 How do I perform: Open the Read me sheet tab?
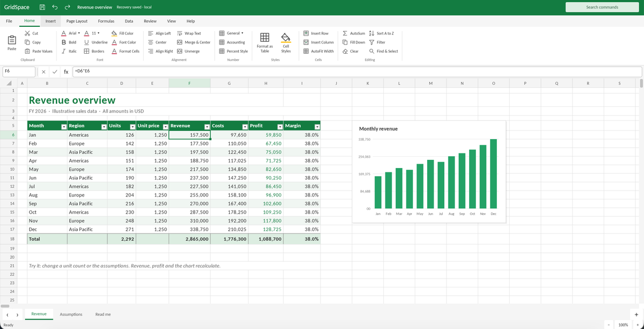click(103, 314)
